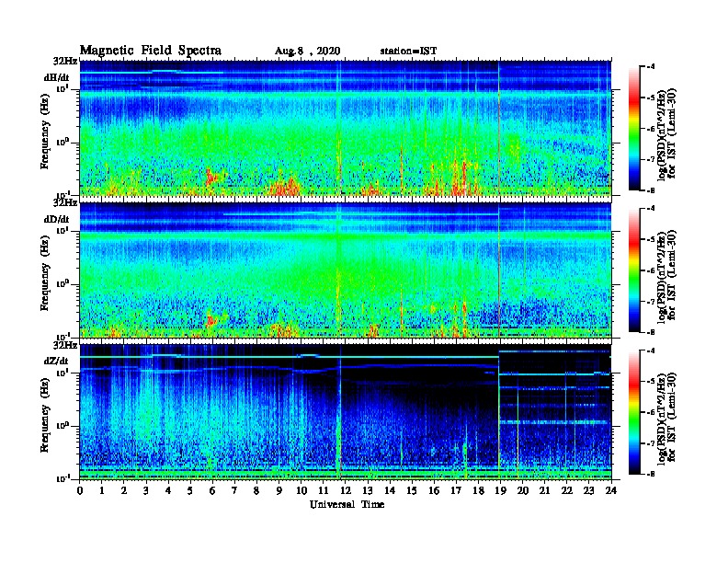The width and height of the screenshot is (728, 563).
Task: Click hour 4 on the time axis
Action: pos(168,491)
